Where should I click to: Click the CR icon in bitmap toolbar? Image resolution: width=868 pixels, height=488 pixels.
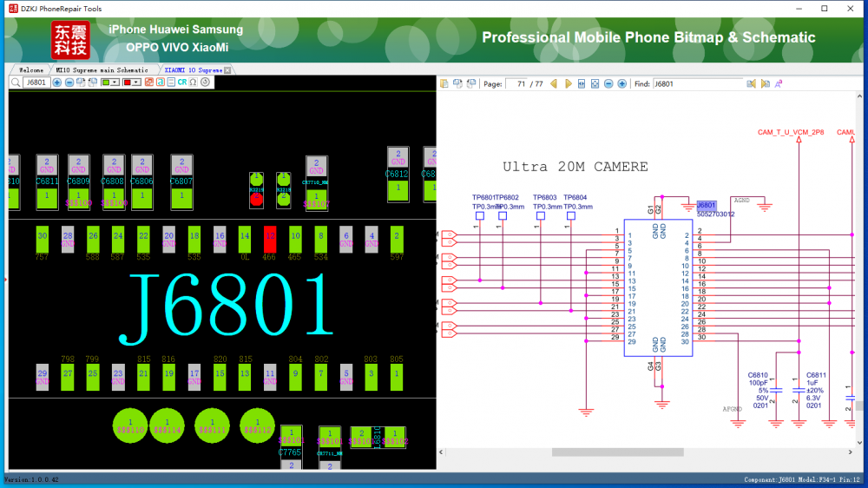(x=182, y=82)
